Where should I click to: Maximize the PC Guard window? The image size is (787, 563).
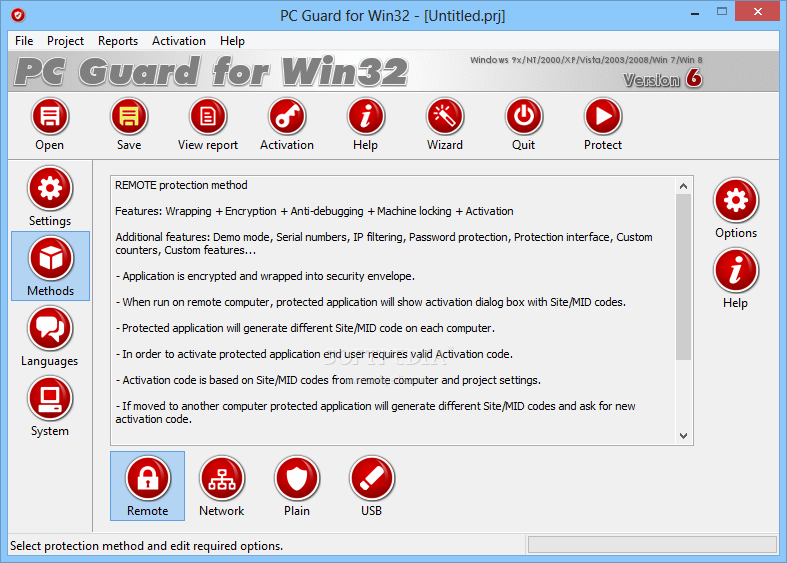click(722, 12)
